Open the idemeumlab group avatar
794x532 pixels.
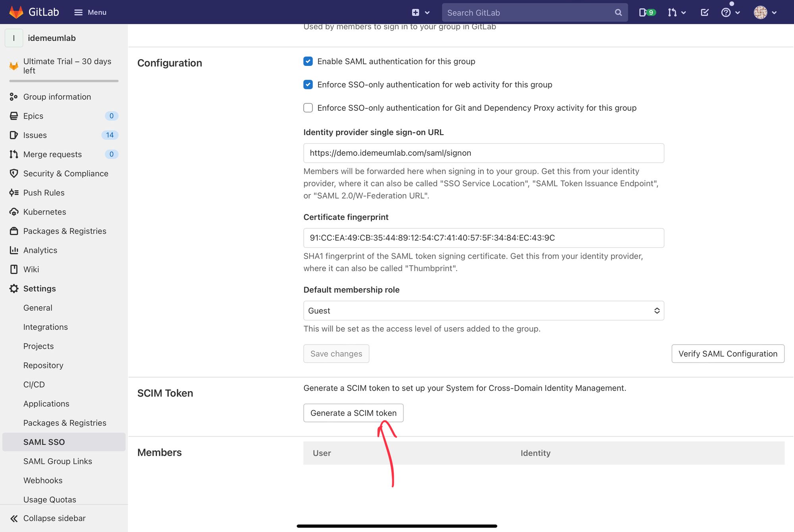[14, 38]
